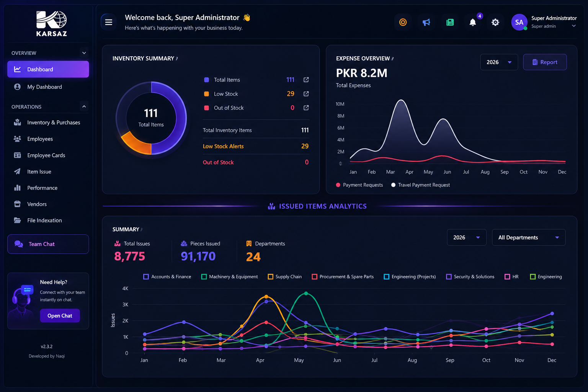This screenshot has width=588, height=392.
Task: Open Inventory & Purchases menu item
Action: pyautogui.click(x=48, y=122)
